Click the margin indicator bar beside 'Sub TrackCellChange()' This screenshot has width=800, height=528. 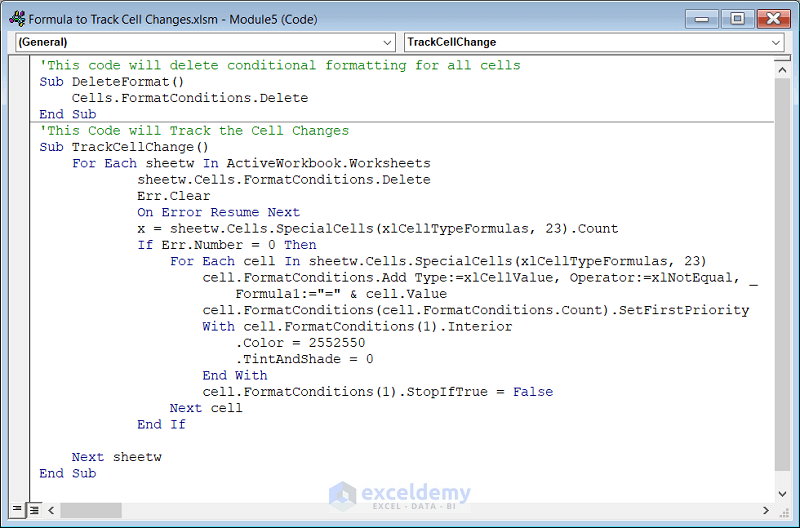point(19,147)
